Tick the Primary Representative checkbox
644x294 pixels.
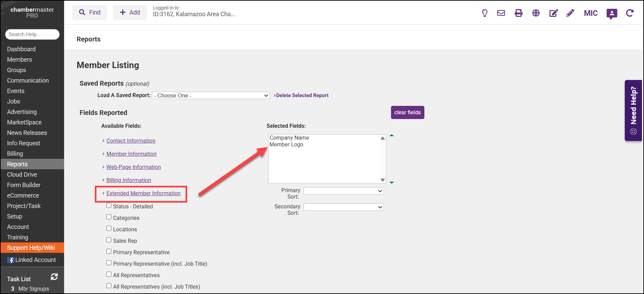point(109,252)
